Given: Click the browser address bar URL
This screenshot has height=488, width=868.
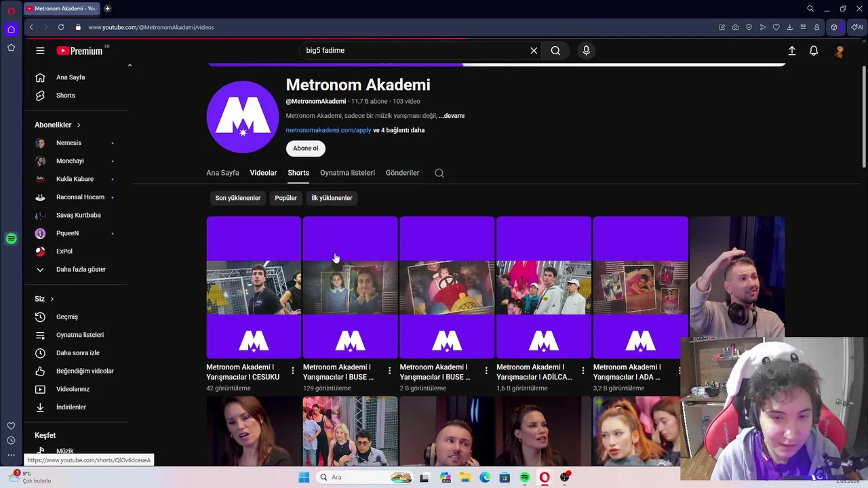Looking at the screenshot, I should pos(151,27).
